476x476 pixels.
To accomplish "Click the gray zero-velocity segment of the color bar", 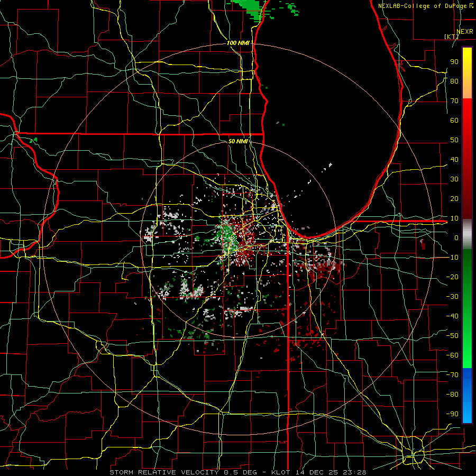I will pyautogui.click(x=467, y=234).
